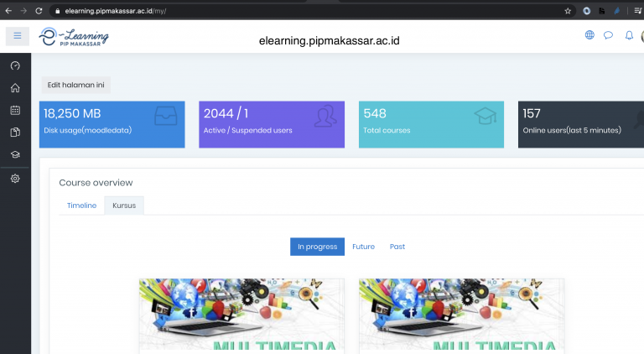Image resolution: width=644 pixels, height=354 pixels.
Task: Click the inbox icon on disk usage card
Action: point(165,116)
